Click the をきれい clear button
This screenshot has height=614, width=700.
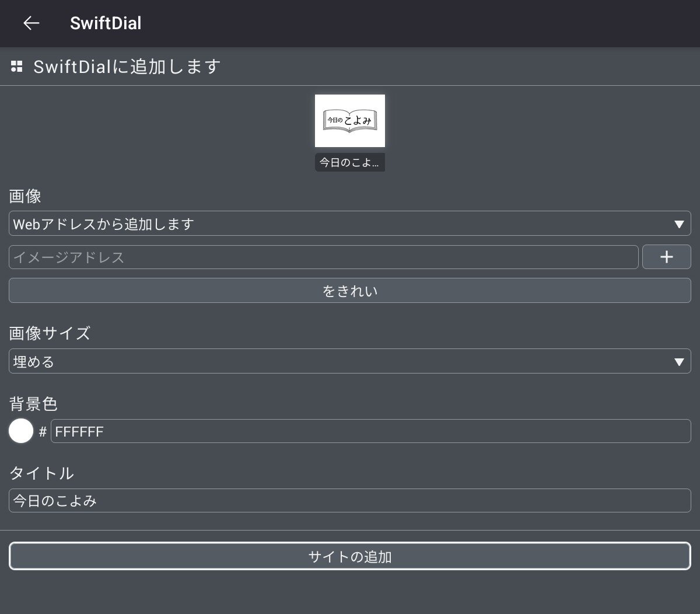pos(350,291)
